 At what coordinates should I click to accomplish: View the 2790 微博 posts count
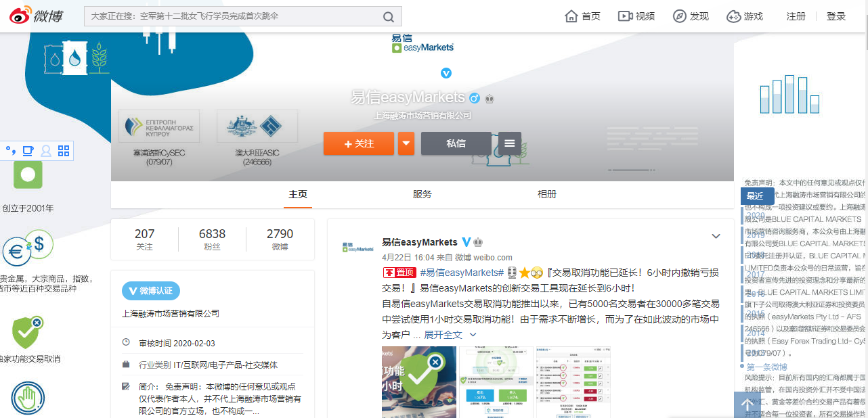[x=280, y=239]
